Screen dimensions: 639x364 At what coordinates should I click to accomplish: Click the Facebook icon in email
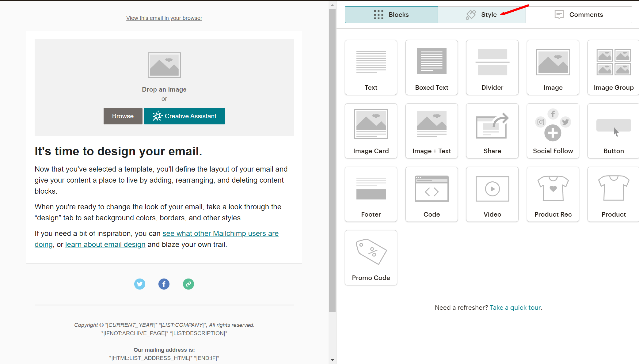pos(164,284)
